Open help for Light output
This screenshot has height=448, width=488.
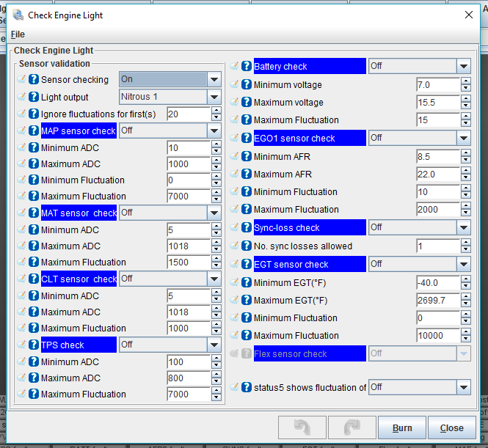click(x=34, y=97)
